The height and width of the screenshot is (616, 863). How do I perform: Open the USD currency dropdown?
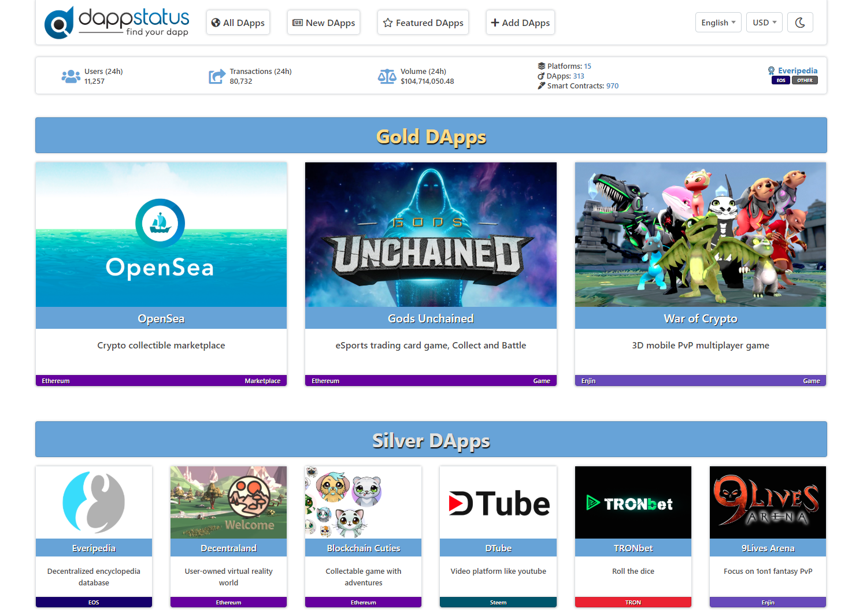click(764, 22)
